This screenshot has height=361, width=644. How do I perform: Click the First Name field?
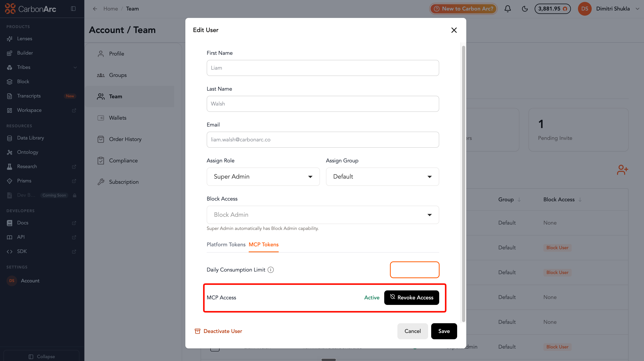[323, 68]
